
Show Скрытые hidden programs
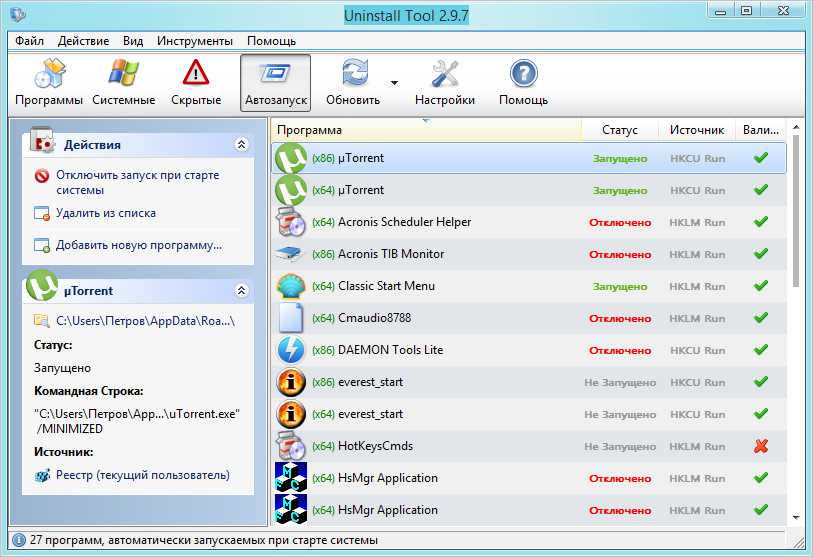click(x=196, y=82)
